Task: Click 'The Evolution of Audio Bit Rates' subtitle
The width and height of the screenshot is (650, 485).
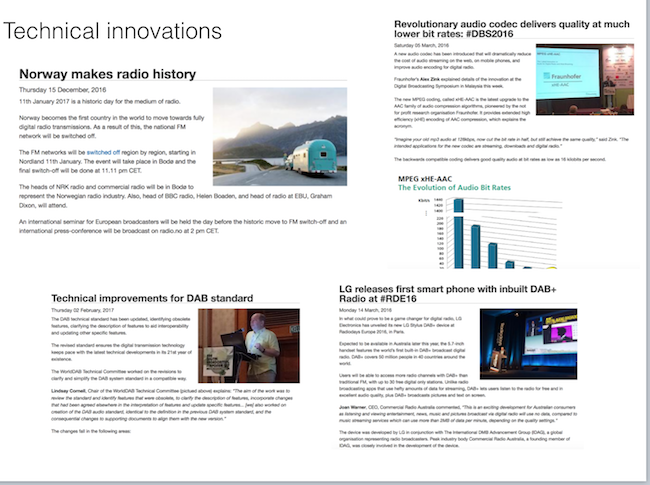Action: 454,187
